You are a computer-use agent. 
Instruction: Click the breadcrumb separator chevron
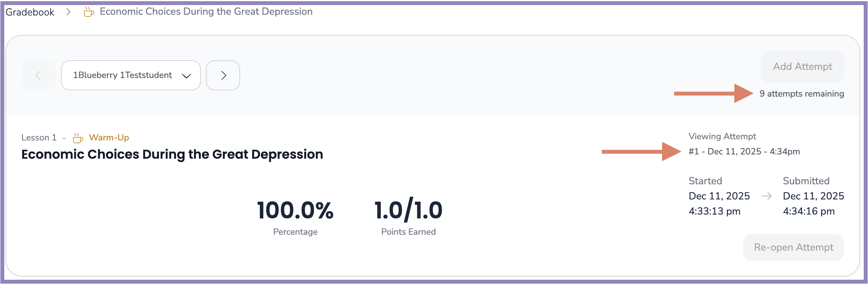[68, 12]
